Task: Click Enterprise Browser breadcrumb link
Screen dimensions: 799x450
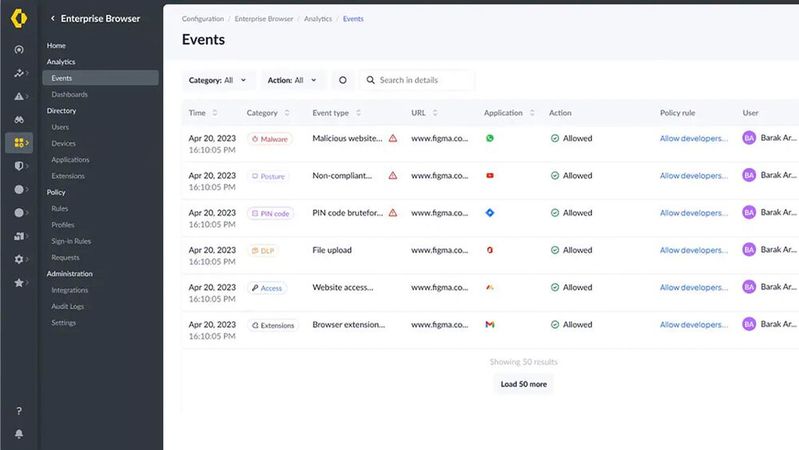Action: pyautogui.click(x=264, y=19)
